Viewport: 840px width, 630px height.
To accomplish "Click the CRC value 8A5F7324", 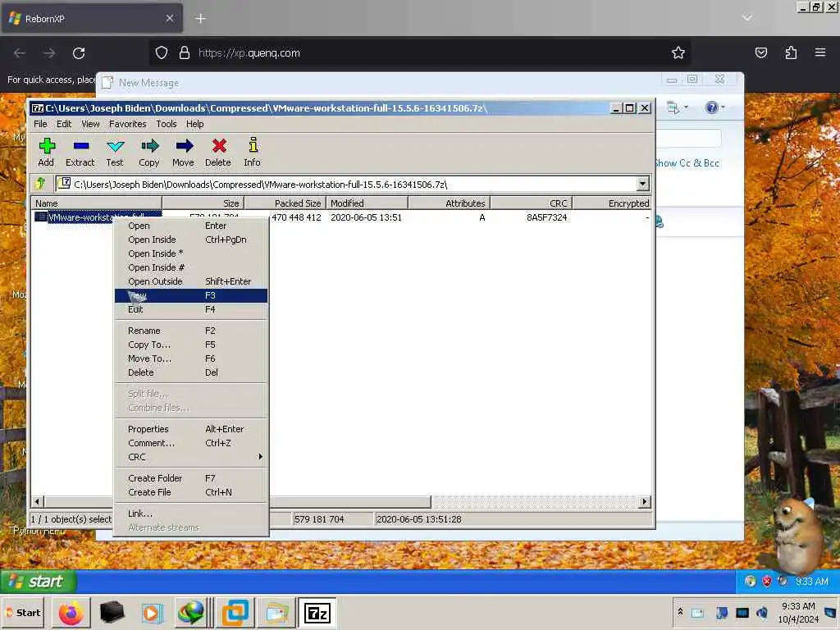I will 546,217.
